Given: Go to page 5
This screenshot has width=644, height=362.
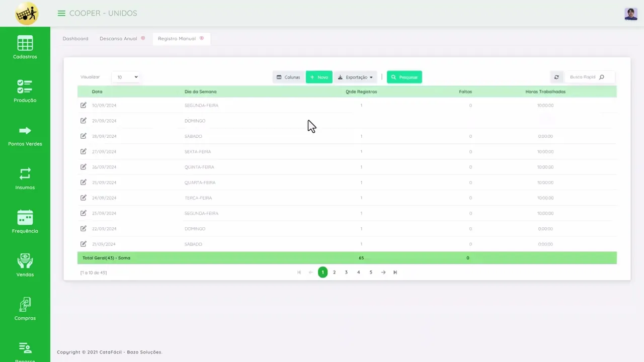Looking at the screenshot, I should pos(371,272).
